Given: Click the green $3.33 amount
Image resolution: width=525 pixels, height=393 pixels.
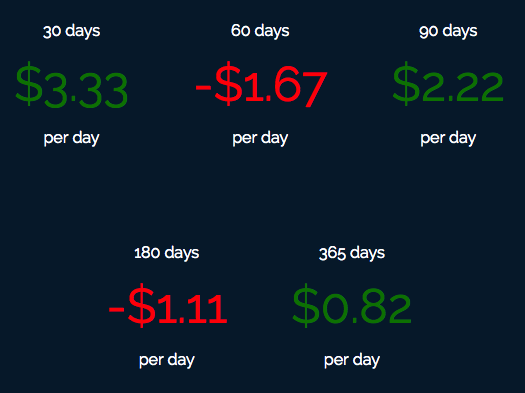Looking at the screenshot, I should 72,85.
